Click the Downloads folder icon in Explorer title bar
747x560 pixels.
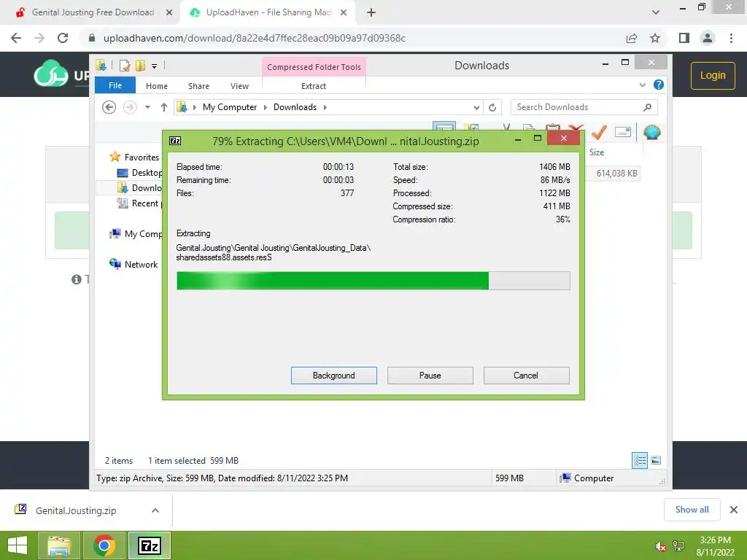tap(101, 65)
